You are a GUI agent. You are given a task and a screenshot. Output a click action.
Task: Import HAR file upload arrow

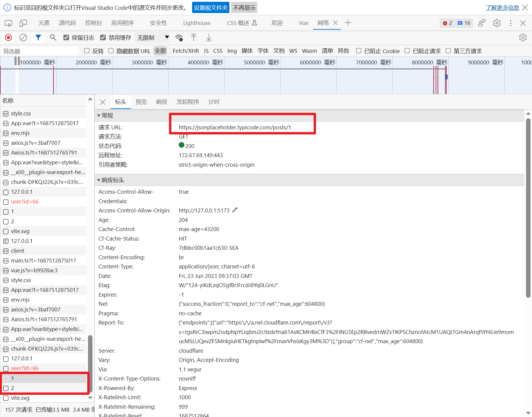point(194,38)
